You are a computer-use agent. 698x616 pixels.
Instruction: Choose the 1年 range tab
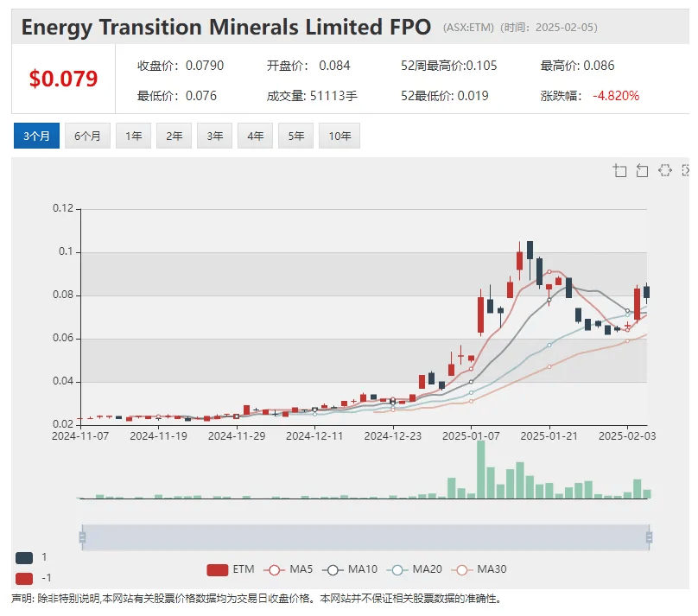134,136
